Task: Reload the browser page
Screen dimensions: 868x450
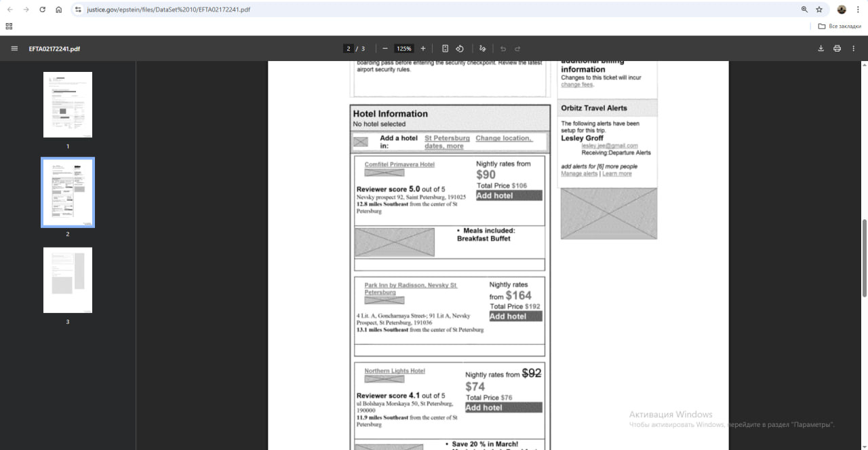Action: pos(42,10)
